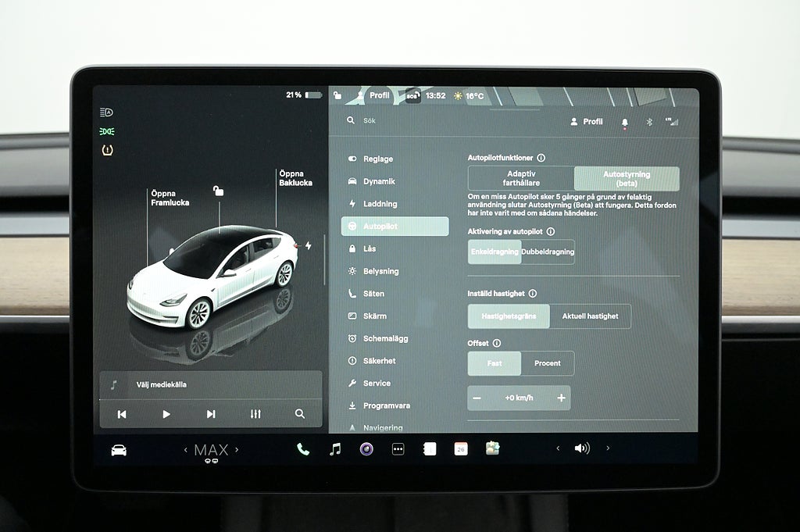Lower the volume using the left chevron

[x=558, y=448]
